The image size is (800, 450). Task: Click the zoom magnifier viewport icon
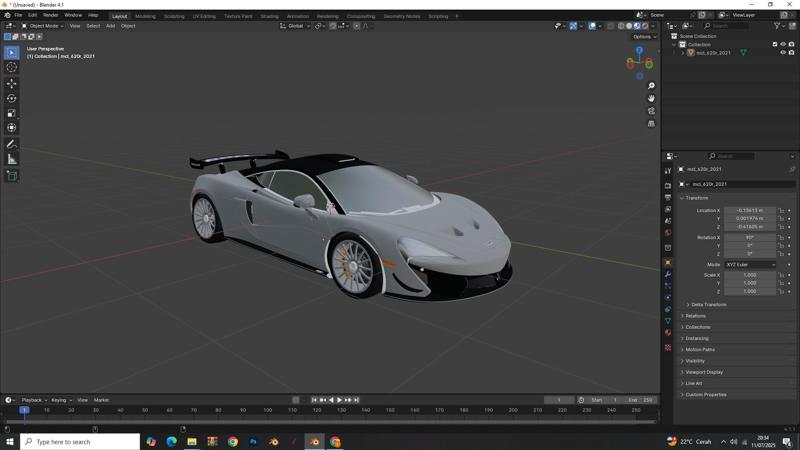(651, 86)
